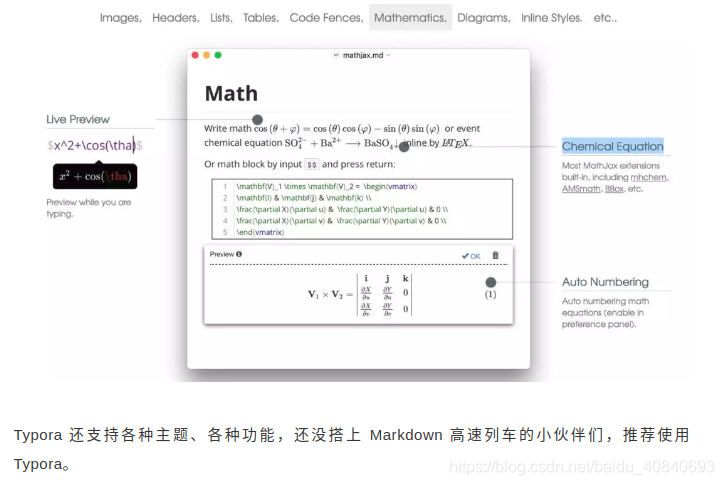Click the trash icon in Preview panel
The width and height of the screenshot is (724, 485).
[495, 255]
